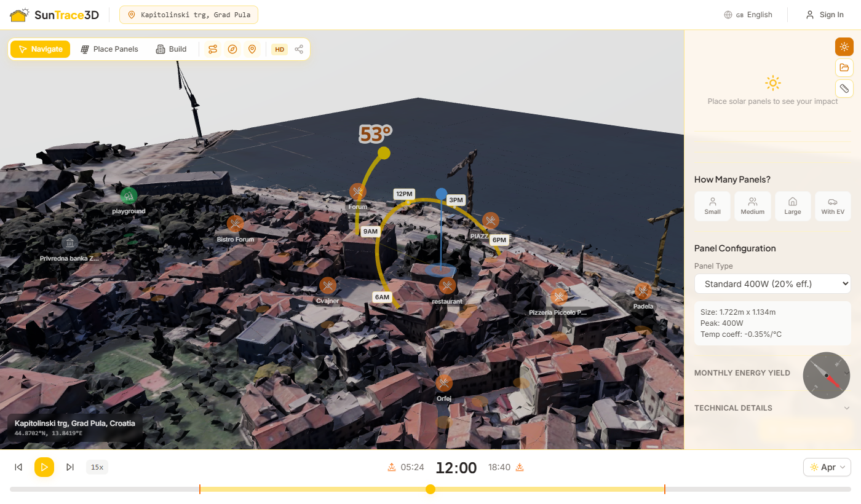Viewport: 861px width, 504px height.
Task: Click the timeline slider handle
Action: pyautogui.click(x=430, y=489)
